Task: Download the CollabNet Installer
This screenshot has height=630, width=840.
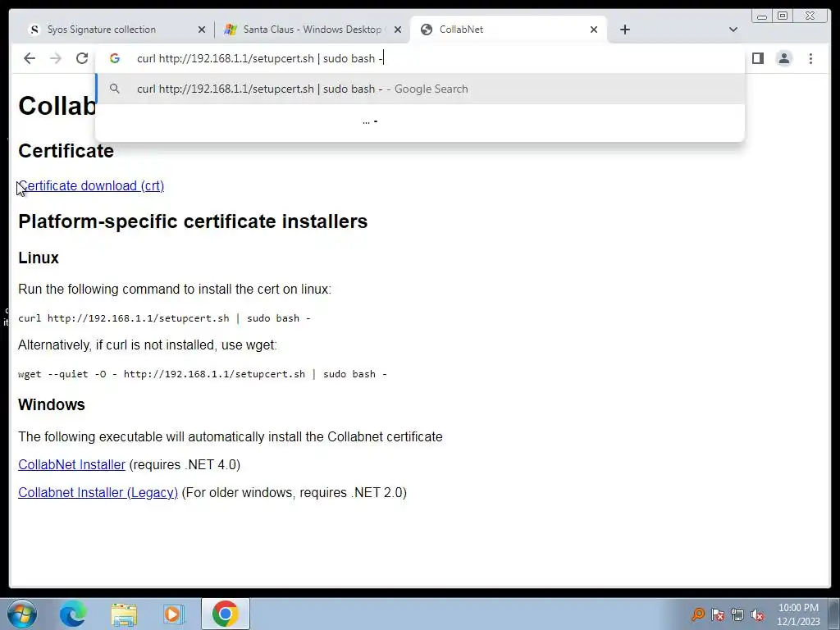Action: pyautogui.click(x=72, y=464)
